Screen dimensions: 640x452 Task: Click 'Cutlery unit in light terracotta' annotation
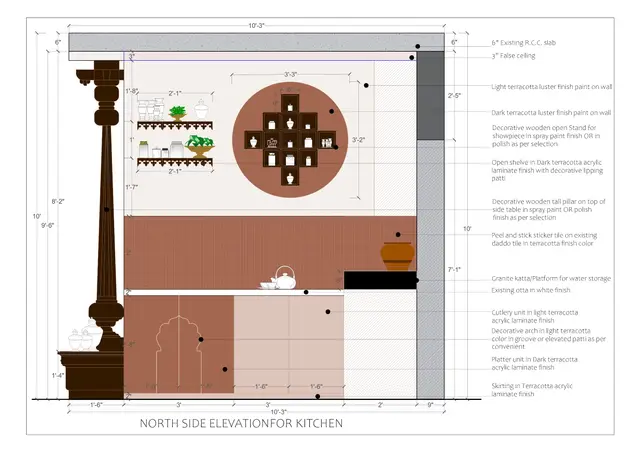click(535, 316)
